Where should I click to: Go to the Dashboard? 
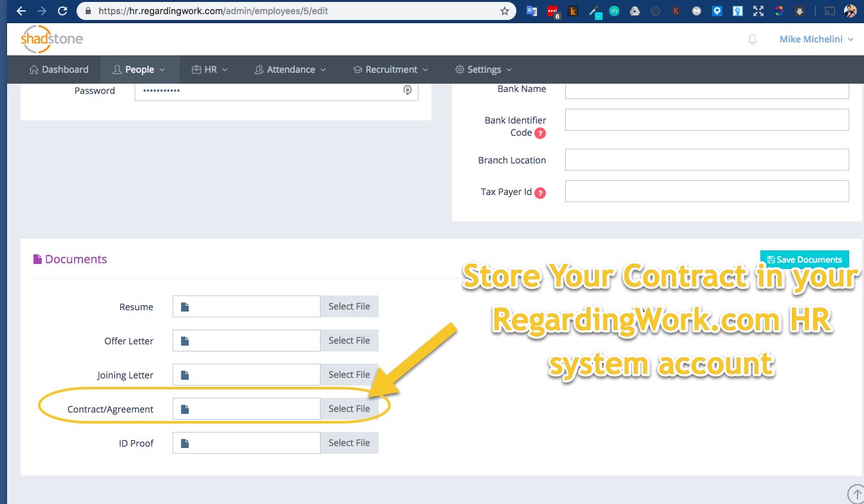click(59, 70)
